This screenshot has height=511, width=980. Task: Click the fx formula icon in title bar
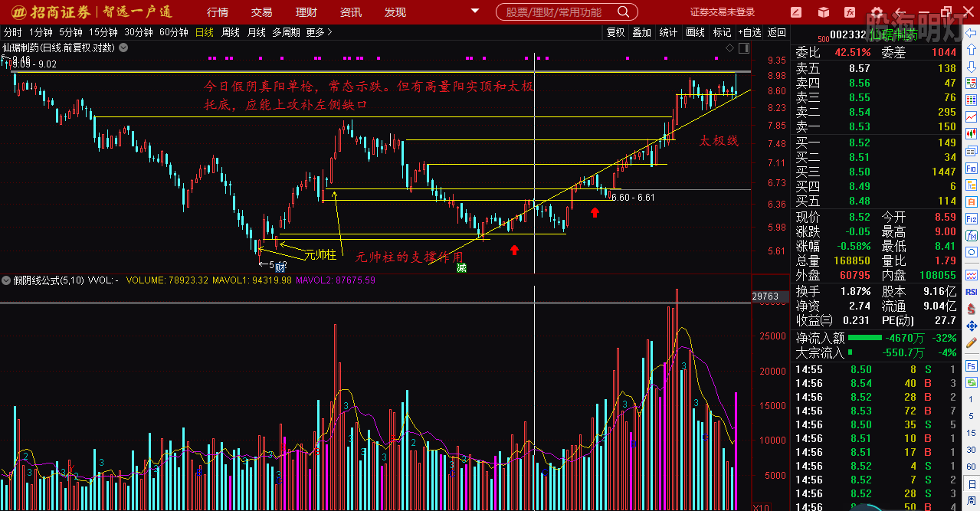(x=849, y=12)
